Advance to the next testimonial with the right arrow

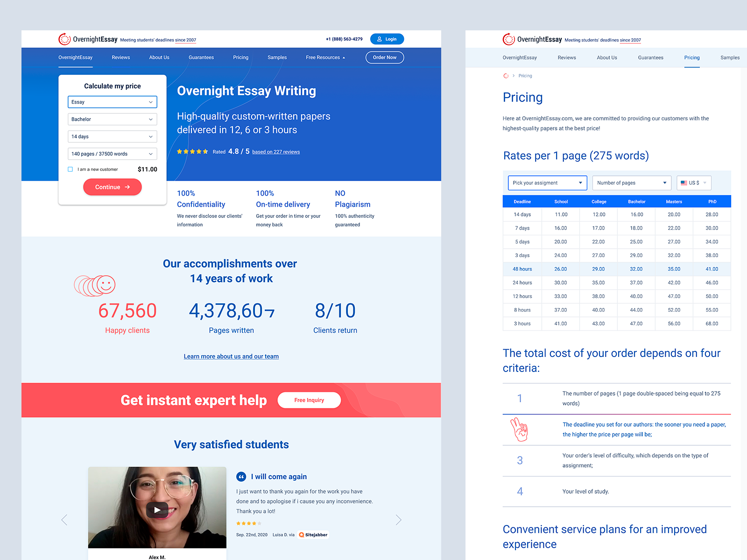[x=398, y=520]
